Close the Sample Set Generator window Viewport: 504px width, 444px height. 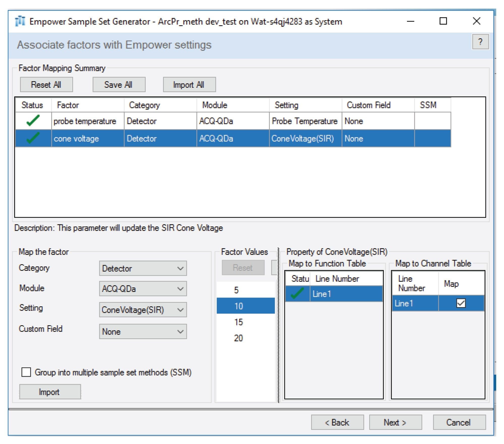click(476, 21)
